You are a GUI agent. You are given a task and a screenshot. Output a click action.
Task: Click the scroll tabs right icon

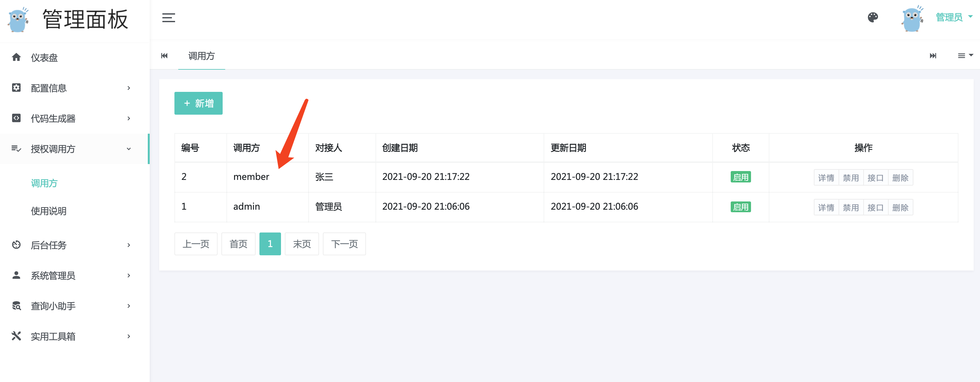(933, 56)
